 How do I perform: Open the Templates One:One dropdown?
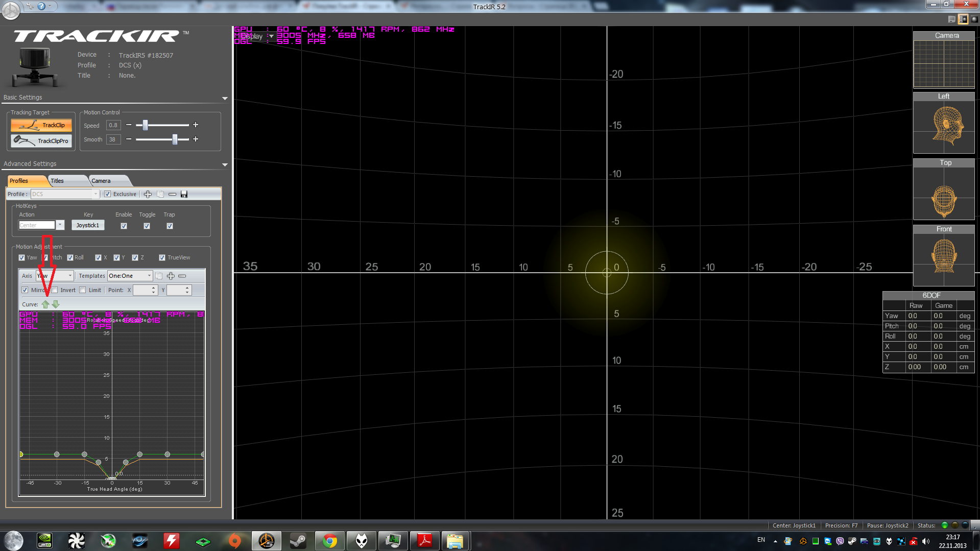[130, 276]
